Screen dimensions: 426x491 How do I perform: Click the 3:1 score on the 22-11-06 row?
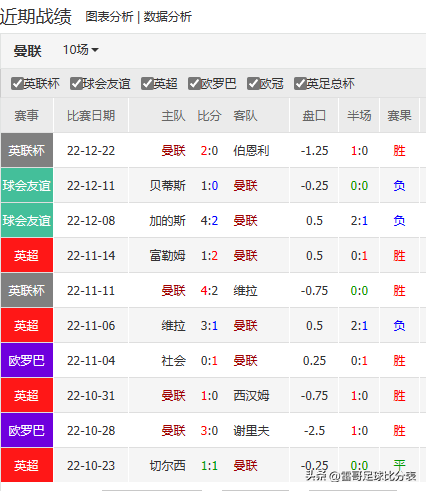coord(209,326)
